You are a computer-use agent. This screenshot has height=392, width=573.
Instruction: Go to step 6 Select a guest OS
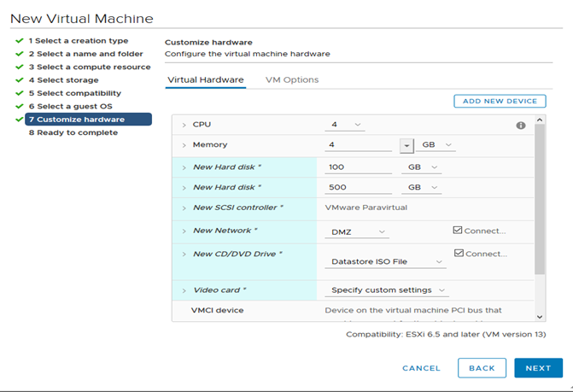pyautogui.click(x=71, y=106)
